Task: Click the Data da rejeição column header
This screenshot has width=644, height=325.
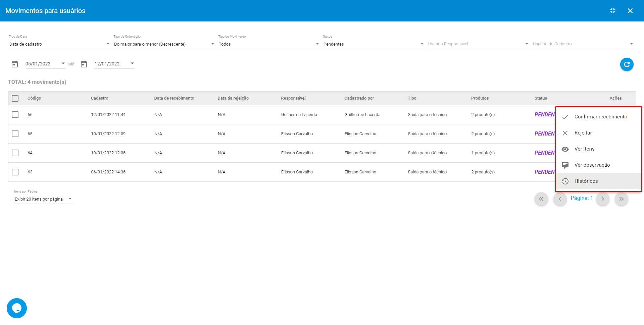Action: tap(233, 98)
